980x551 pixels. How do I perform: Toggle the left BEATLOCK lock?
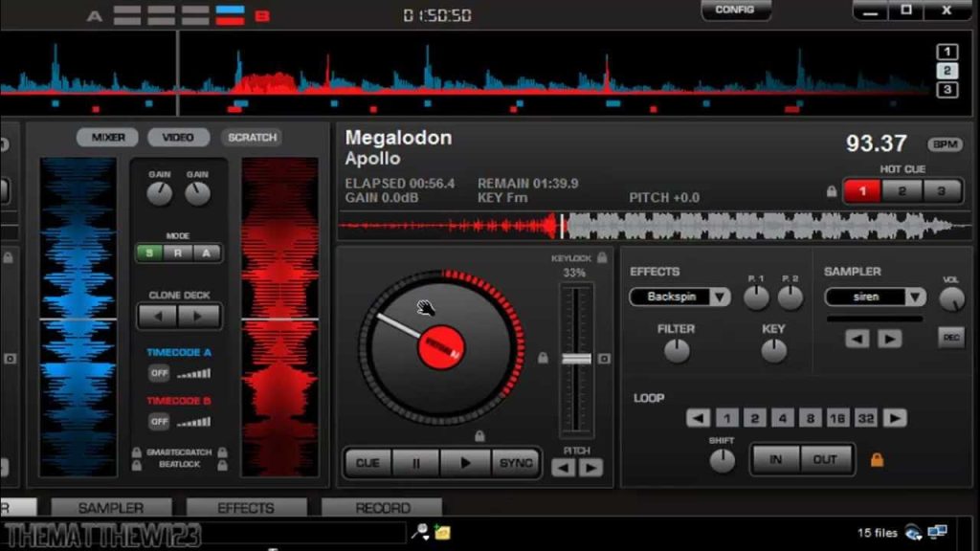[x=136, y=465]
